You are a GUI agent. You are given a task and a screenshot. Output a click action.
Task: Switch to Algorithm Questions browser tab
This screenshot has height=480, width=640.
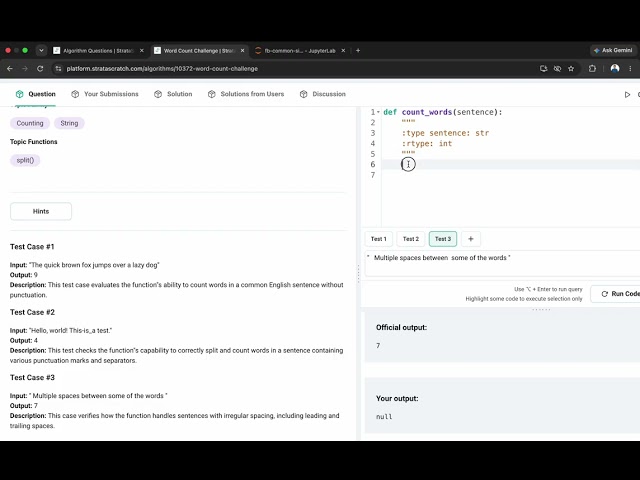(x=98, y=51)
